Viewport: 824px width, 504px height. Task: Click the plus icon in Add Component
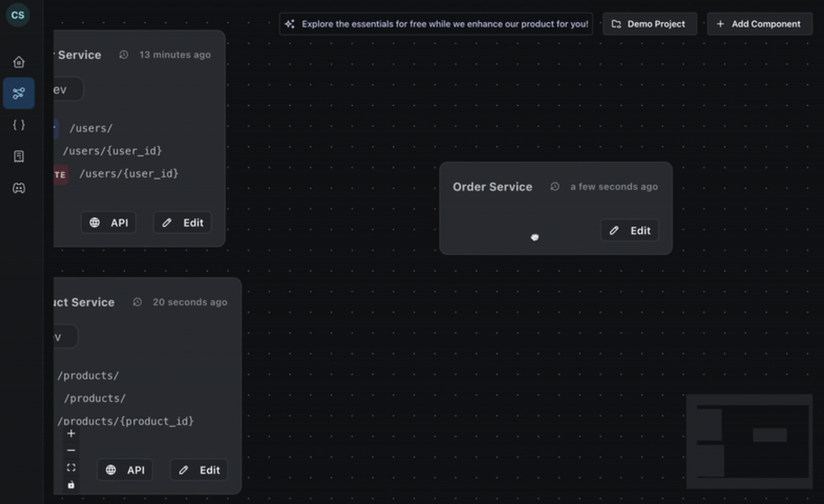pyautogui.click(x=720, y=24)
